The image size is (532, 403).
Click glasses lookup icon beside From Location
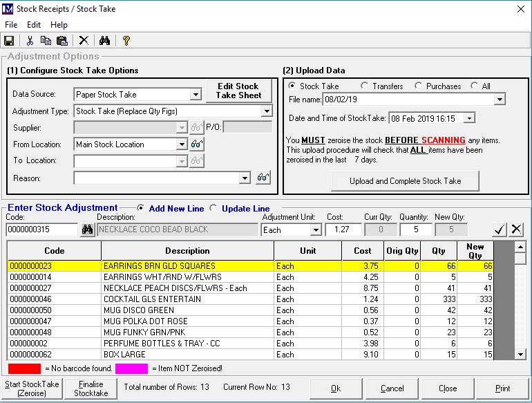197,144
